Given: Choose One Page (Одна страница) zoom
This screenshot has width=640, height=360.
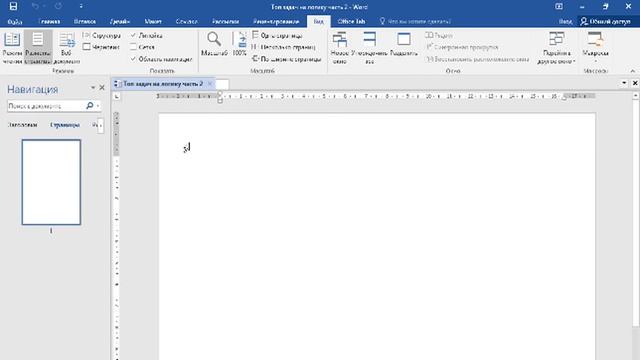Looking at the screenshot, I should [277, 36].
